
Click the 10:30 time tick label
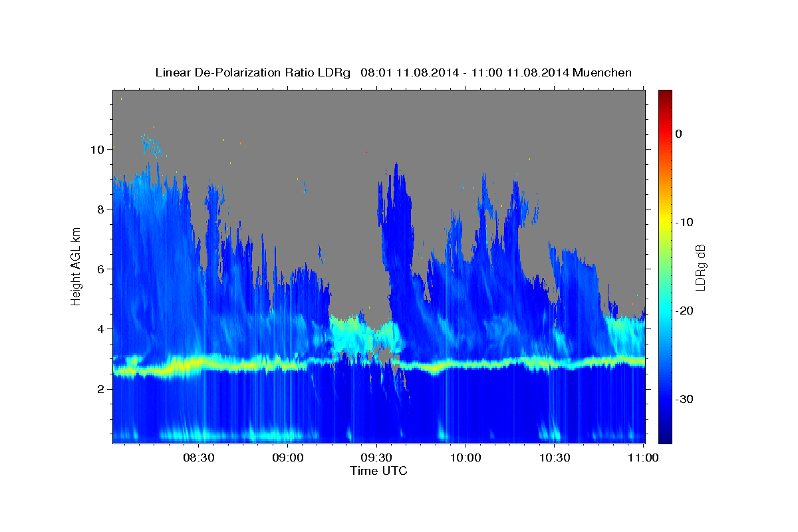[x=555, y=458]
